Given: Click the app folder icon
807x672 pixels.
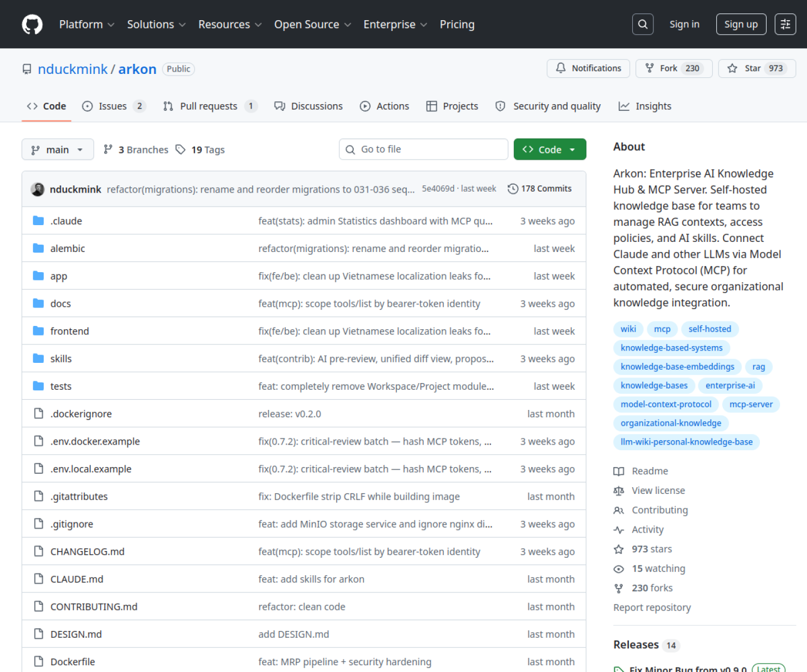Looking at the screenshot, I should pyautogui.click(x=38, y=276).
